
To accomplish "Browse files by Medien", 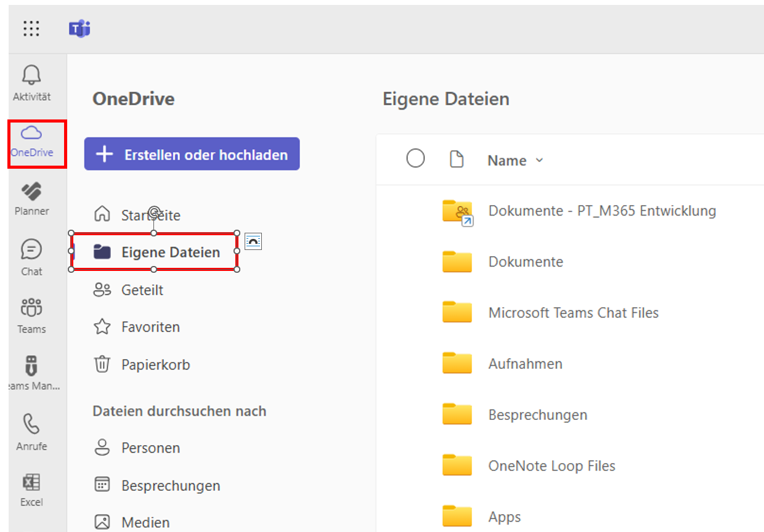I will coord(132,522).
